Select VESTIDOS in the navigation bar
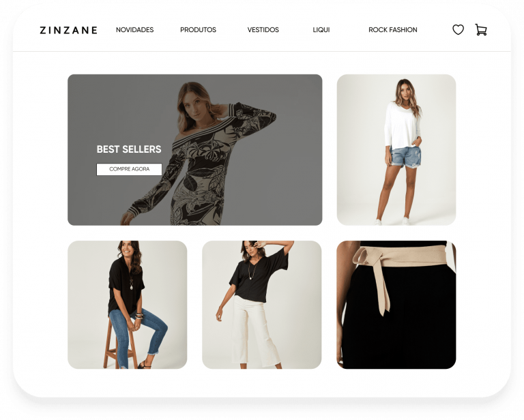This screenshot has width=524, height=420. (263, 30)
